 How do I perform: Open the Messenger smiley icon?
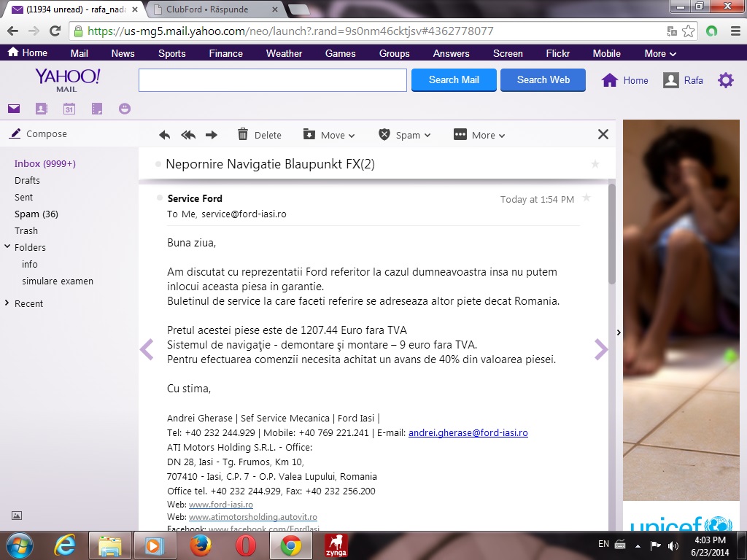(x=125, y=109)
